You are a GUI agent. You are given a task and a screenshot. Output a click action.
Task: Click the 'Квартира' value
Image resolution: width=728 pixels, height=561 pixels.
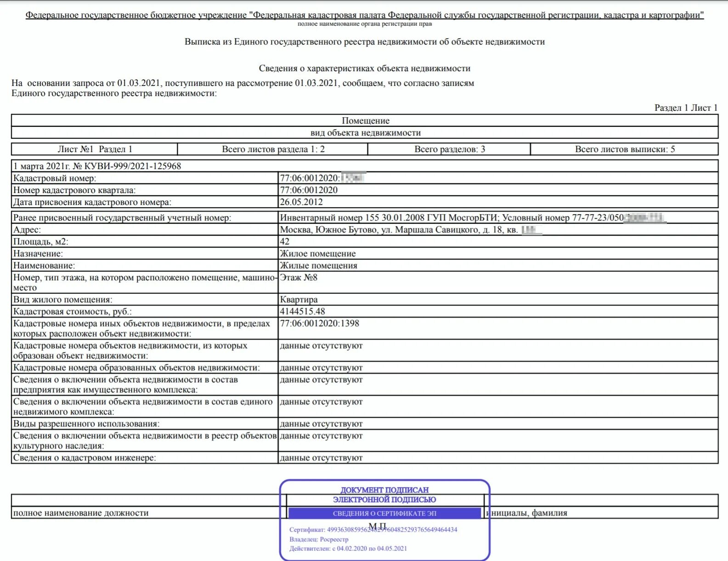pyautogui.click(x=299, y=300)
